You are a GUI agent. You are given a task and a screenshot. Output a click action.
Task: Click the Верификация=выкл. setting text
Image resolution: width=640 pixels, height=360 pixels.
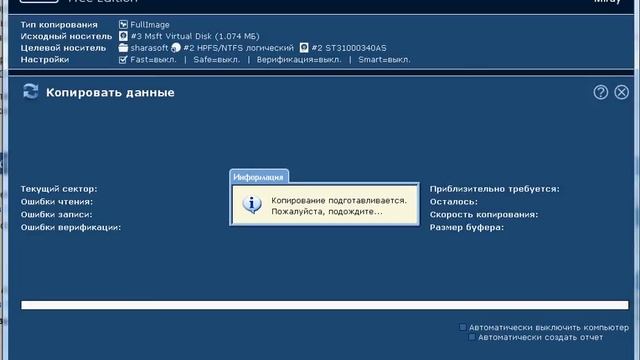(299, 60)
